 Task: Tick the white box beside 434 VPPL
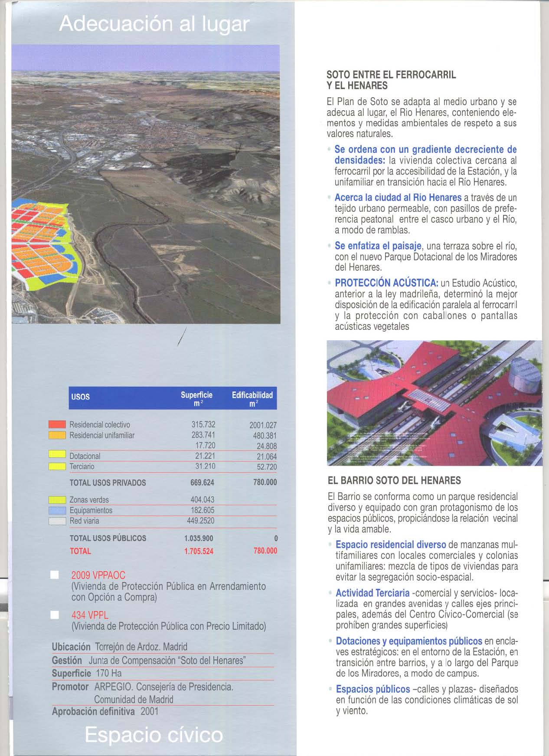pyautogui.click(x=55, y=615)
